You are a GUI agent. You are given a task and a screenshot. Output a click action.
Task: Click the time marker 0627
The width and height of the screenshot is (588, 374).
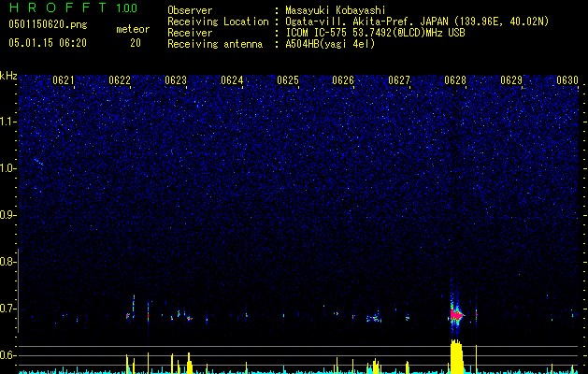pyautogui.click(x=399, y=80)
